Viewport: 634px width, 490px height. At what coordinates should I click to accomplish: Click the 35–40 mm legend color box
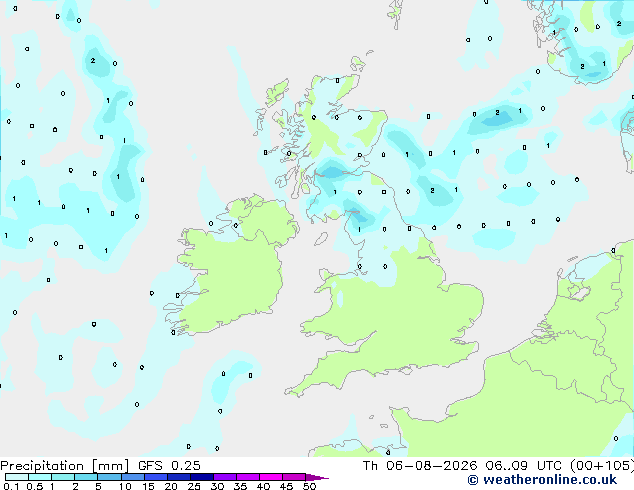tap(247, 477)
